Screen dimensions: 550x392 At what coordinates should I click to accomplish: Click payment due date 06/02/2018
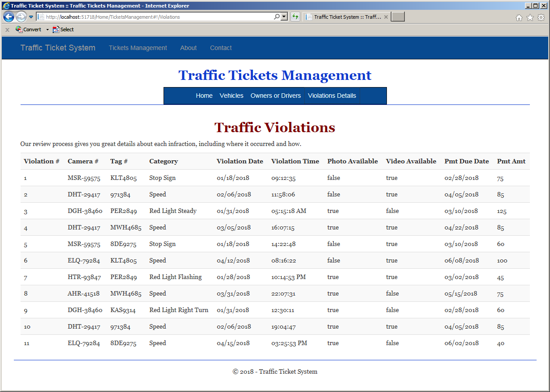click(462, 343)
